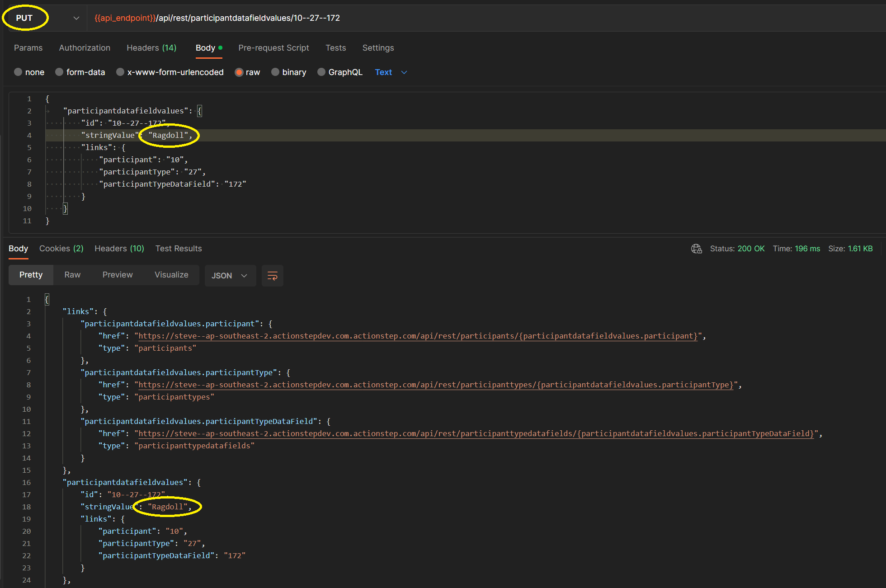Click the Size 1.61 KB indicator
Screen dimensions: 886x588
pos(850,249)
